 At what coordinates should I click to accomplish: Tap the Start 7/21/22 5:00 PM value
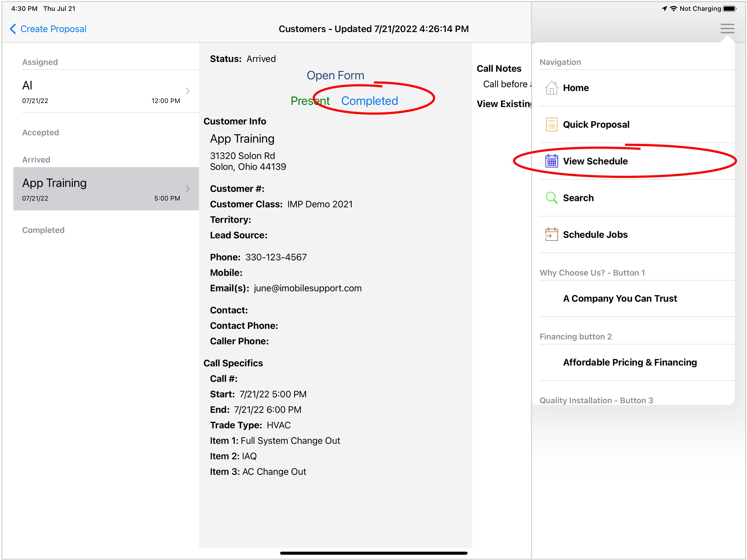pyautogui.click(x=273, y=394)
